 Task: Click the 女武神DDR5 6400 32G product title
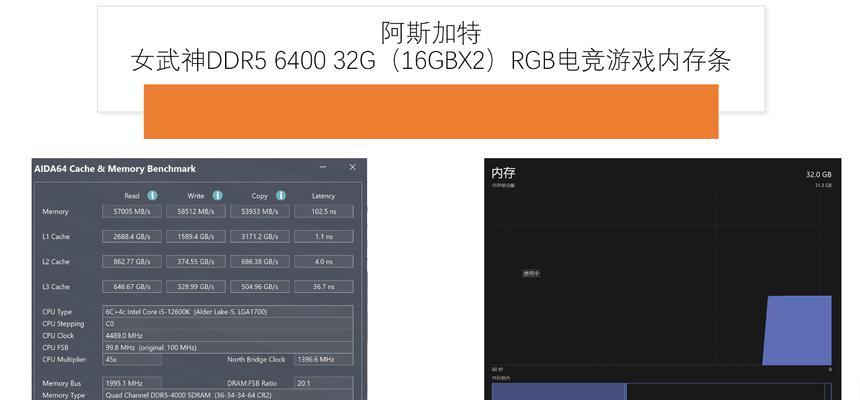point(431,60)
